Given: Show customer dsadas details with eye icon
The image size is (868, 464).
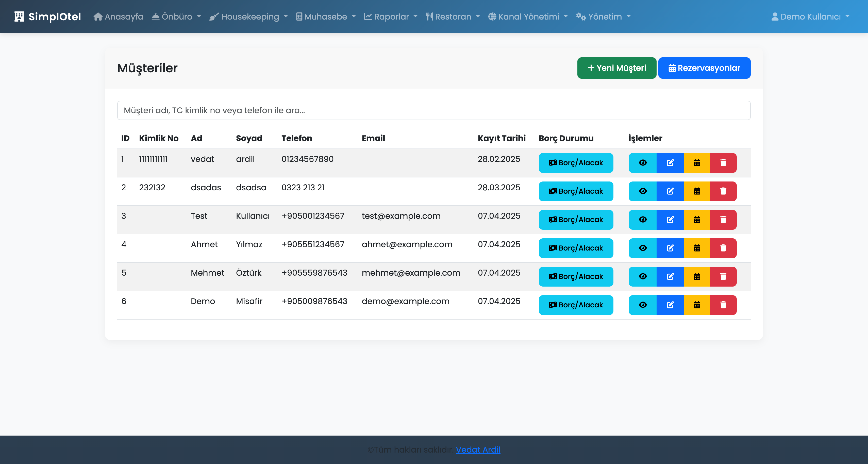Looking at the screenshot, I should [642, 191].
